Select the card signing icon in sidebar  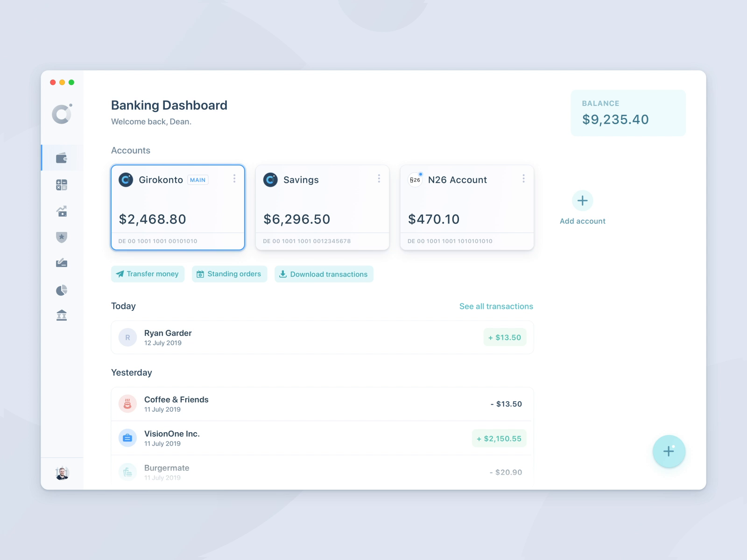click(62, 263)
